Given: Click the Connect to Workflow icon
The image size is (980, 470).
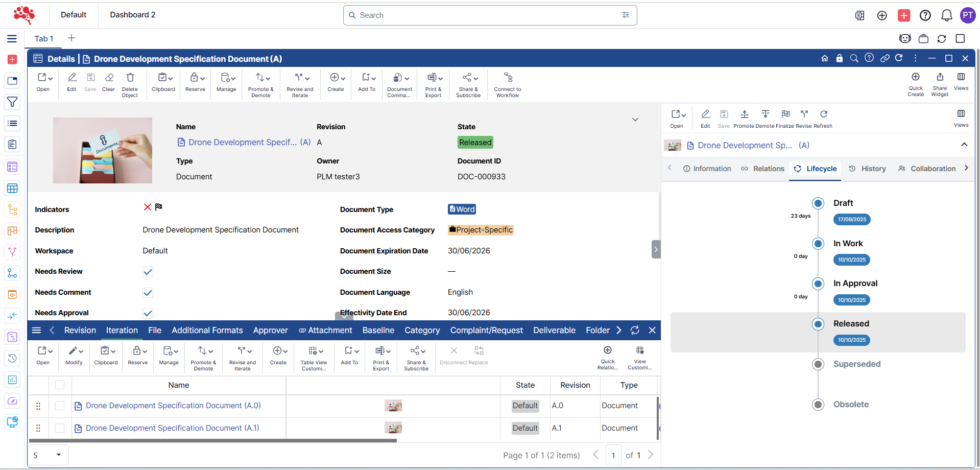Looking at the screenshot, I should 508,78.
